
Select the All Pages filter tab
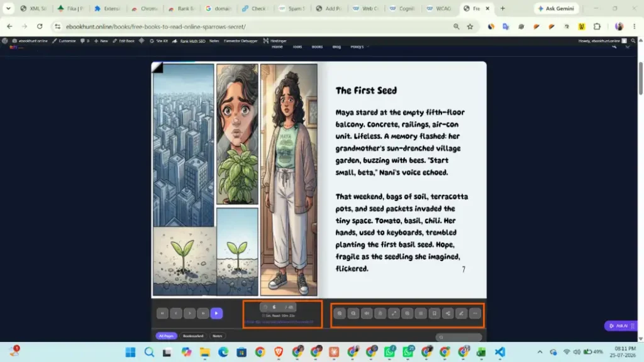pos(166,336)
